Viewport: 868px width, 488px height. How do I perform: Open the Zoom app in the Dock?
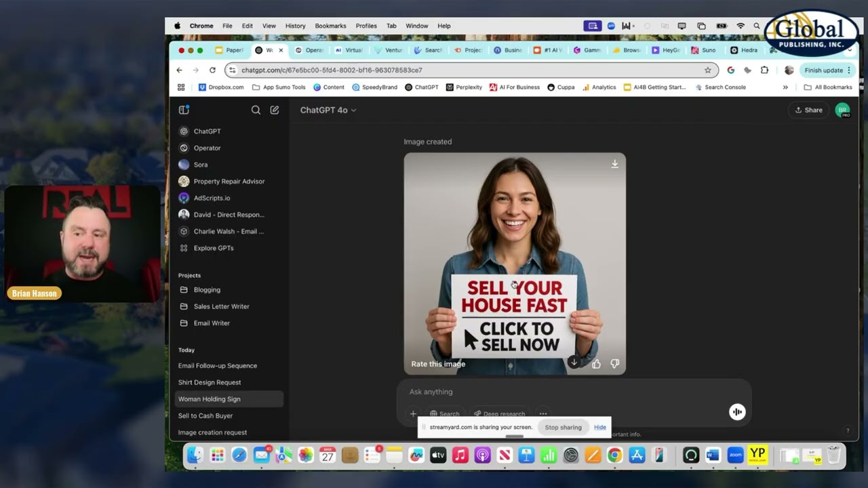(x=735, y=455)
